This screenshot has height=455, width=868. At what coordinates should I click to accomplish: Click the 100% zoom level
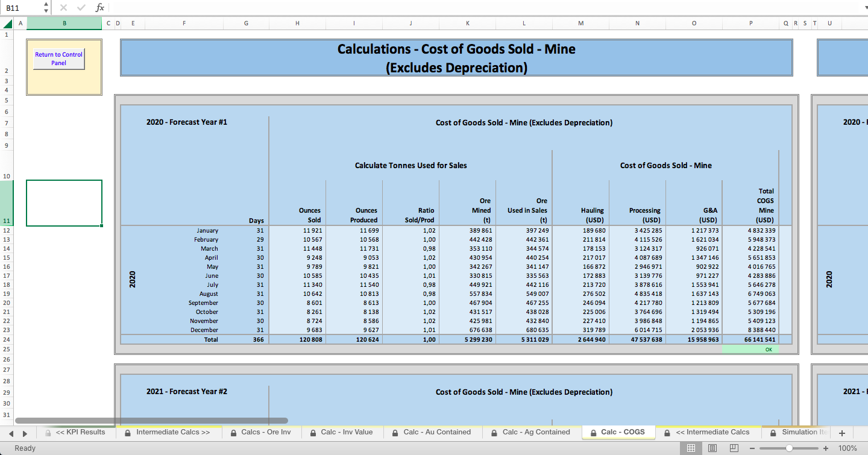tap(848, 448)
